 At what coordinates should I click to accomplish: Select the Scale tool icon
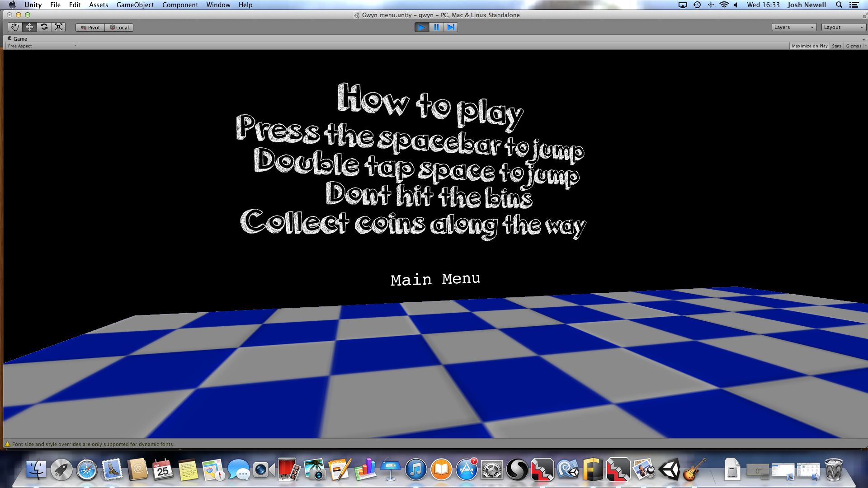coord(59,27)
